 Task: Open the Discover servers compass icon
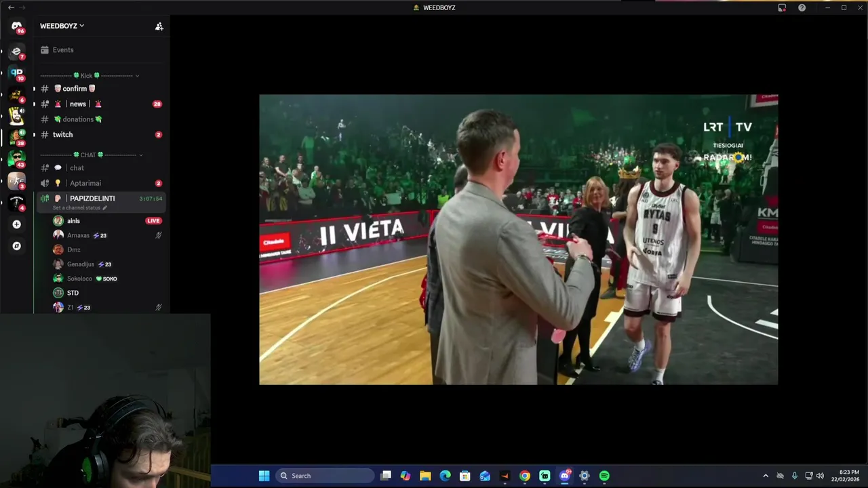(16, 246)
